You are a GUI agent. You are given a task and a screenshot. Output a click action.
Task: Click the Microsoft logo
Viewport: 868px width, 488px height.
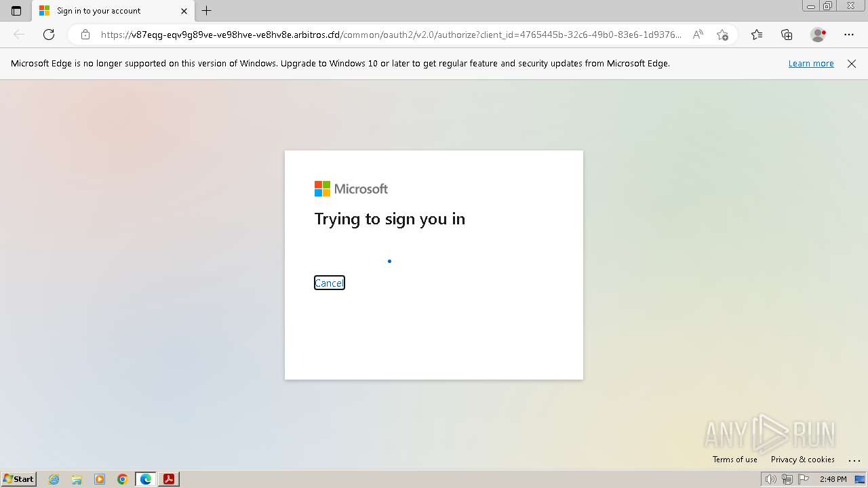[351, 189]
